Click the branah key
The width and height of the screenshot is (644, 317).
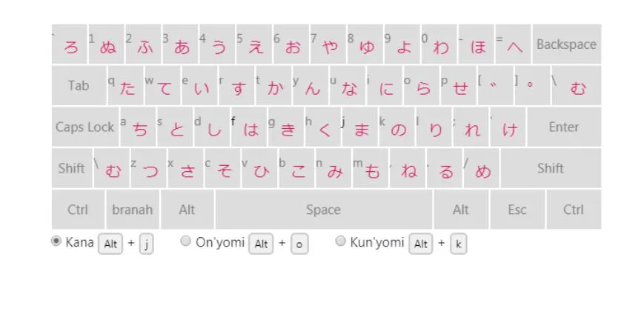pyautogui.click(x=133, y=210)
